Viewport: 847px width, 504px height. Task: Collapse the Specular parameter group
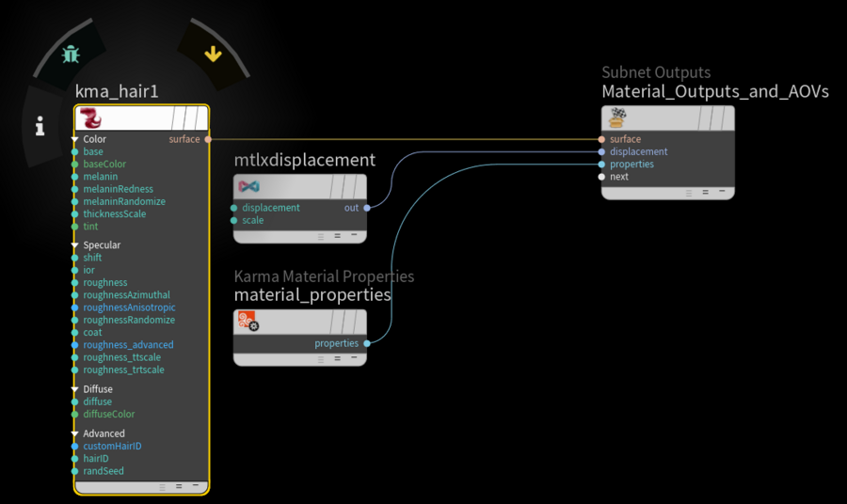tap(75, 245)
